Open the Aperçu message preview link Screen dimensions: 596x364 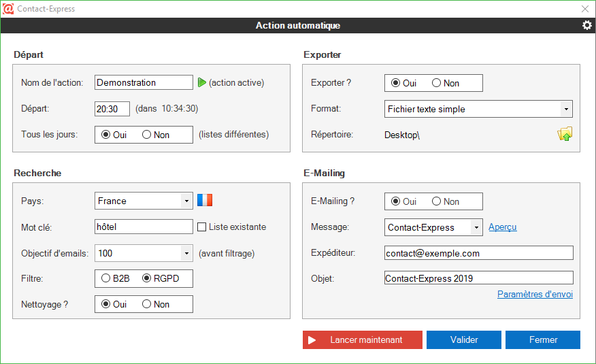click(503, 227)
